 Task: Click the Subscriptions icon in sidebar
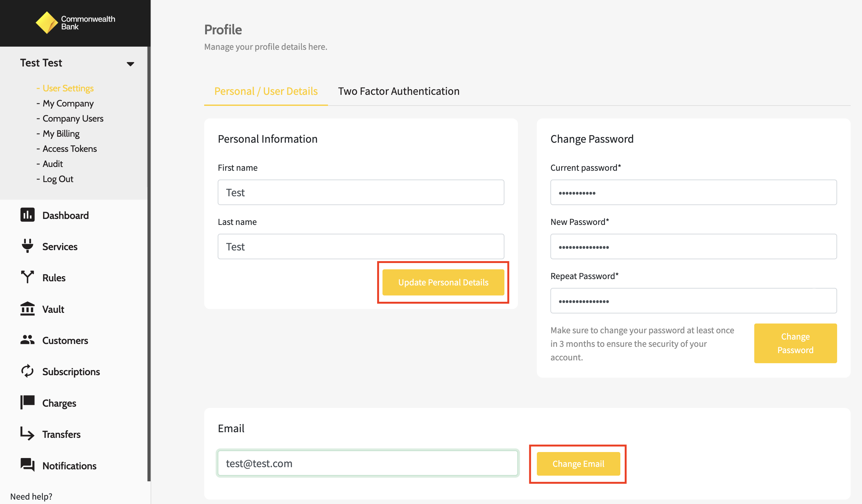(28, 371)
